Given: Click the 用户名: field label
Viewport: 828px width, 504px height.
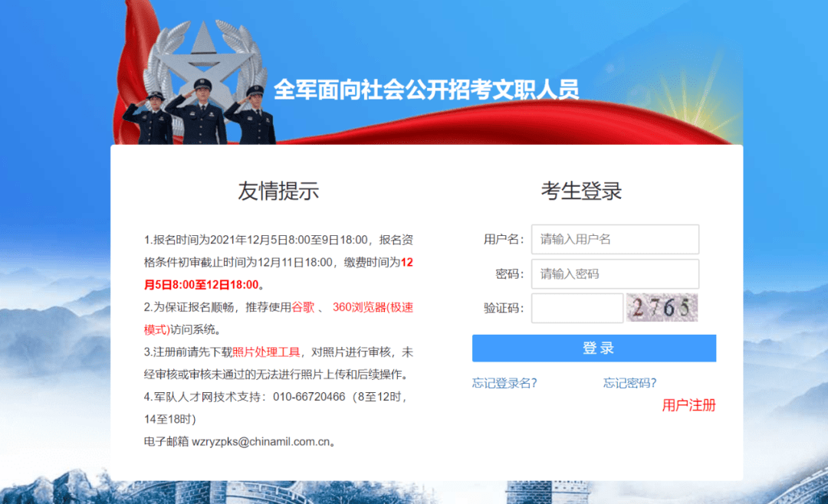Looking at the screenshot, I should point(504,240).
